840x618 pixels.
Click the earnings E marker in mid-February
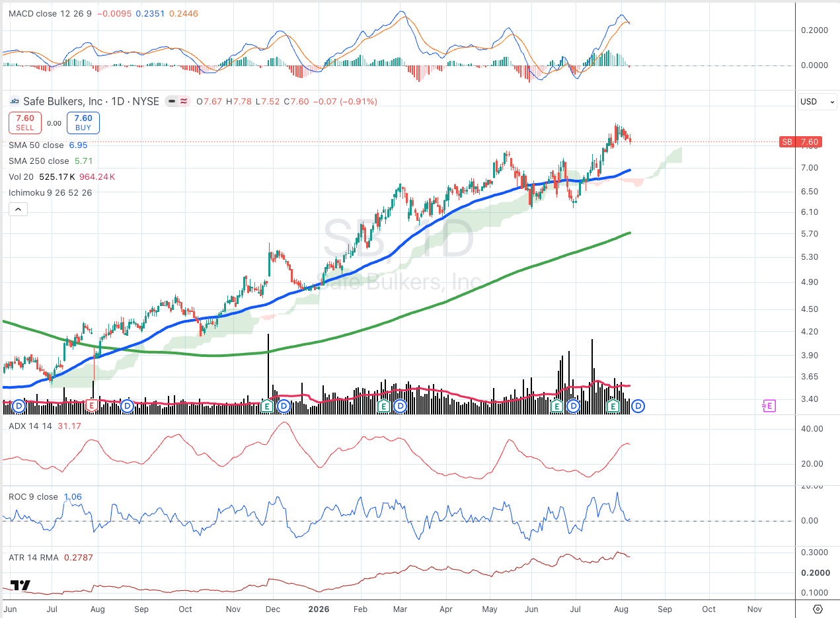click(383, 405)
